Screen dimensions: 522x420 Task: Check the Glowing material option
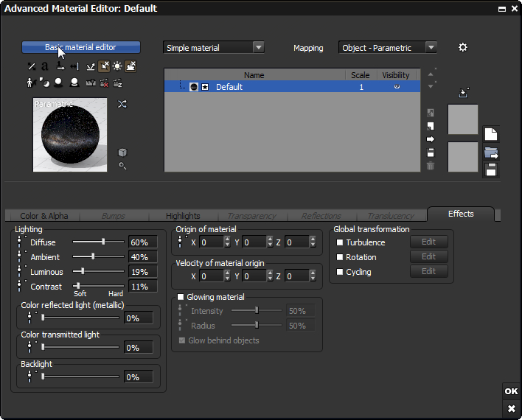181,297
